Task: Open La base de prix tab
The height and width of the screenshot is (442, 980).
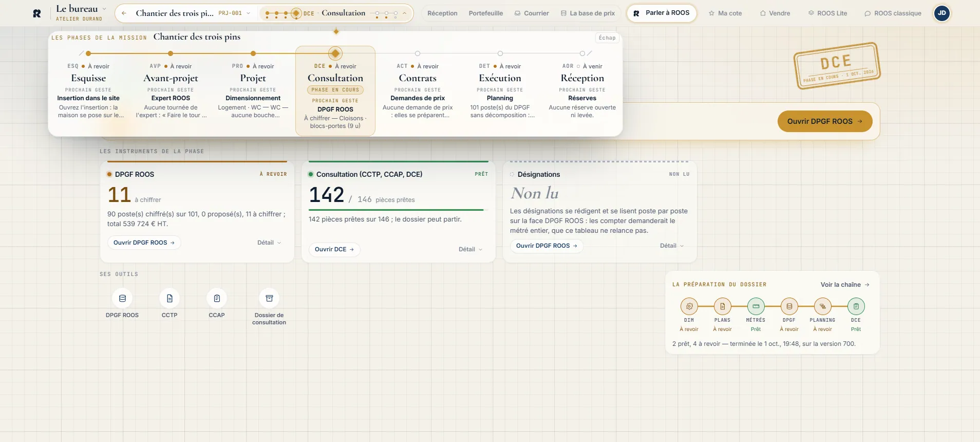Action: (588, 13)
